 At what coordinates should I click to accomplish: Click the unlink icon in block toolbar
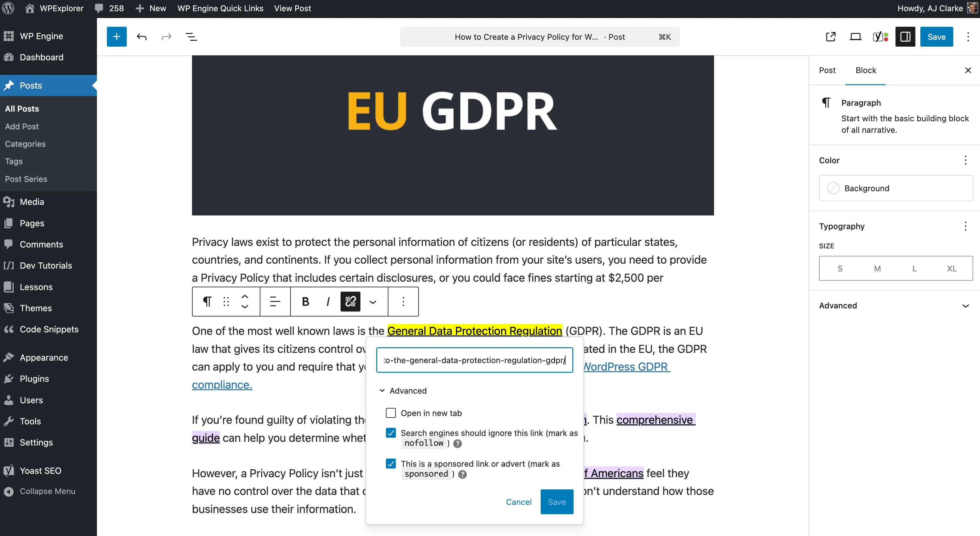coord(350,302)
